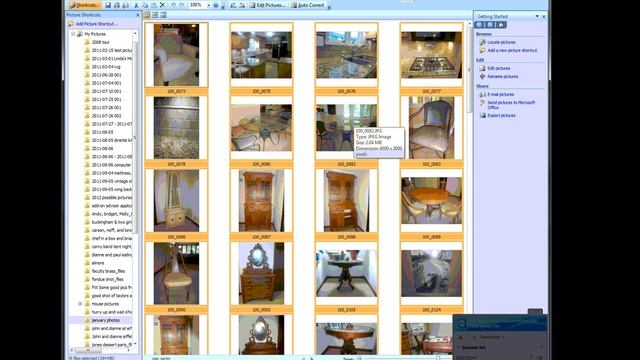Image resolution: width=640 pixels, height=360 pixels.
Task: Select the hurry up and wait folder
Action: pyautogui.click(x=108, y=312)
